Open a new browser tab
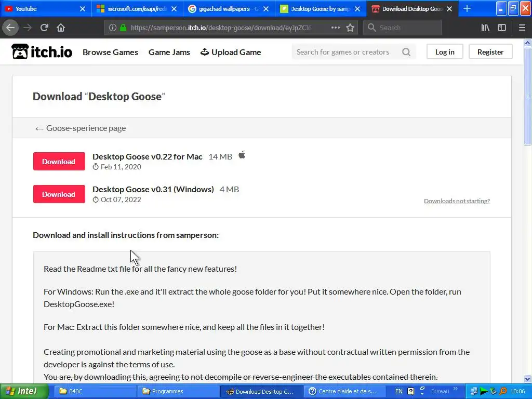532x399 pixels. click(x=467, y=8)
